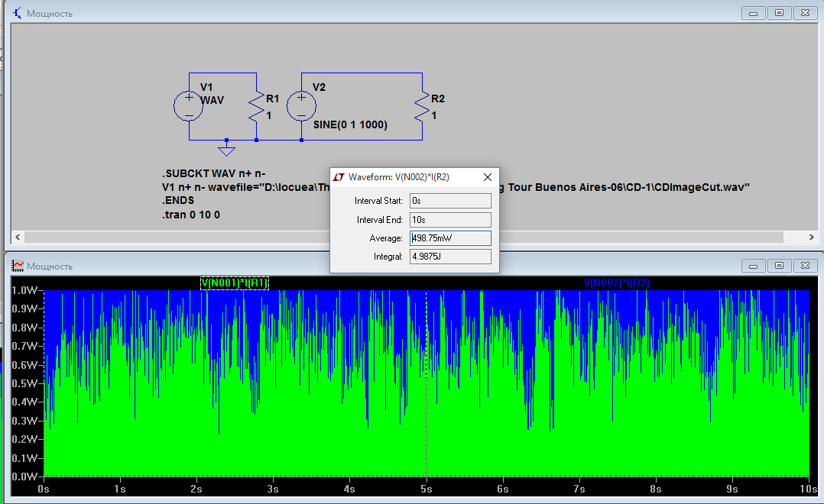The image size is (824, 504).
Task: Click the Integral value field
Action: [449, 257]
